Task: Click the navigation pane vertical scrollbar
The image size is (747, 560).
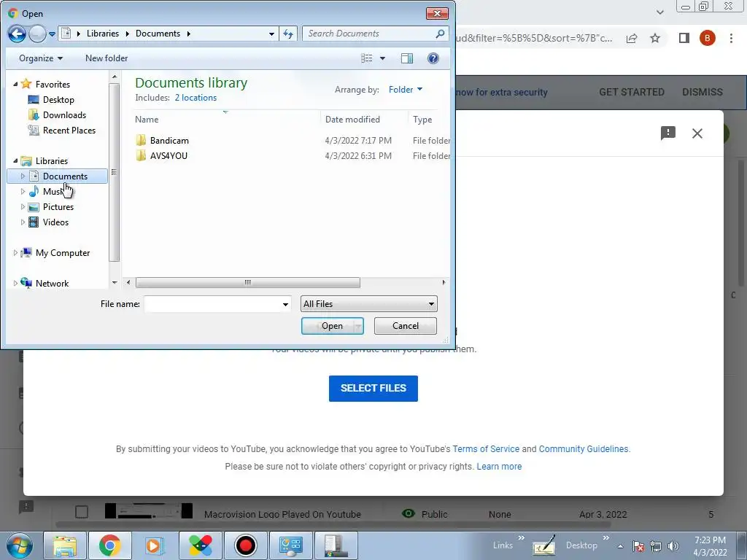Action: point(114,172)
